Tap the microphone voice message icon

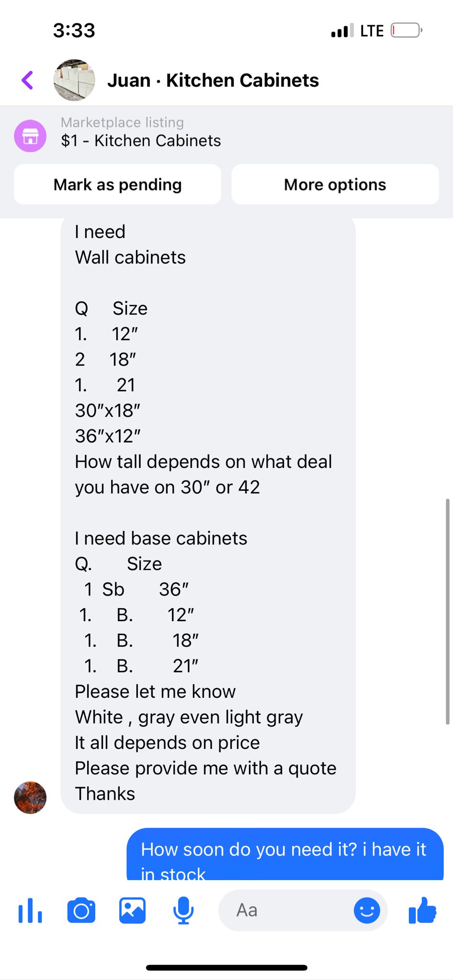tap(183, 910)
